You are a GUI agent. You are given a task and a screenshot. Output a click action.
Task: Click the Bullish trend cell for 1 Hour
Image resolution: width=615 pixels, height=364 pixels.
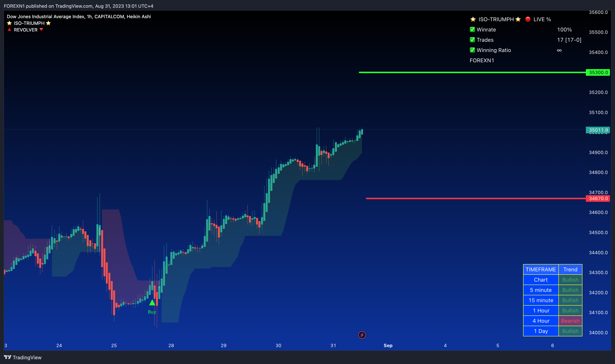click(570, 311)
